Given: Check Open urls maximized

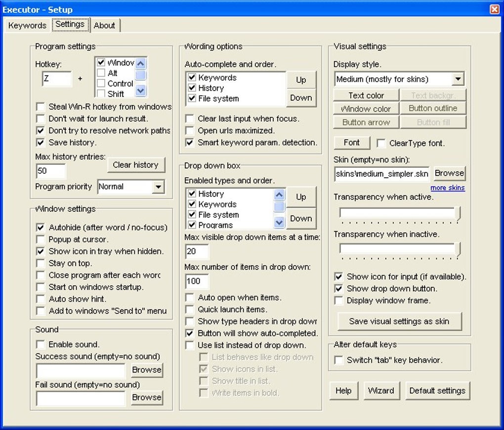Looking at the screenshot, I should pos(190,130).
